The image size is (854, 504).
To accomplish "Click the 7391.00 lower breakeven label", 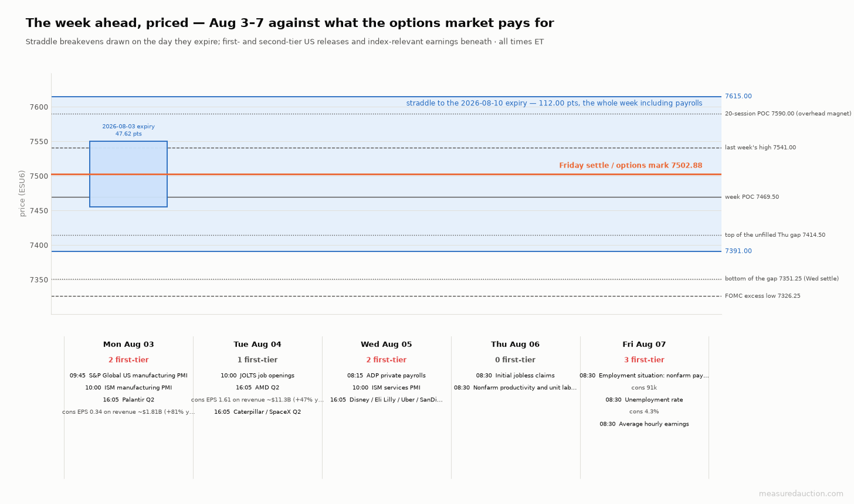I will pyautogui.click(x=738, y=251).
